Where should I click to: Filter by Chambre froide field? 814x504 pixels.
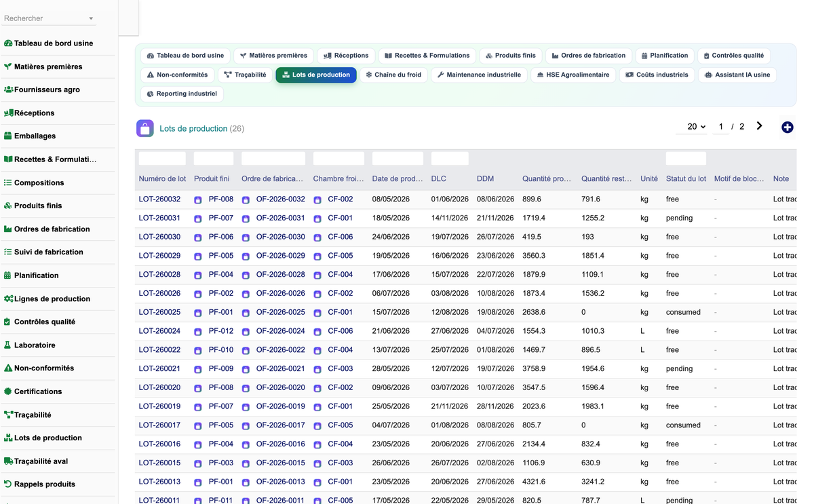[x=338, y=159]
